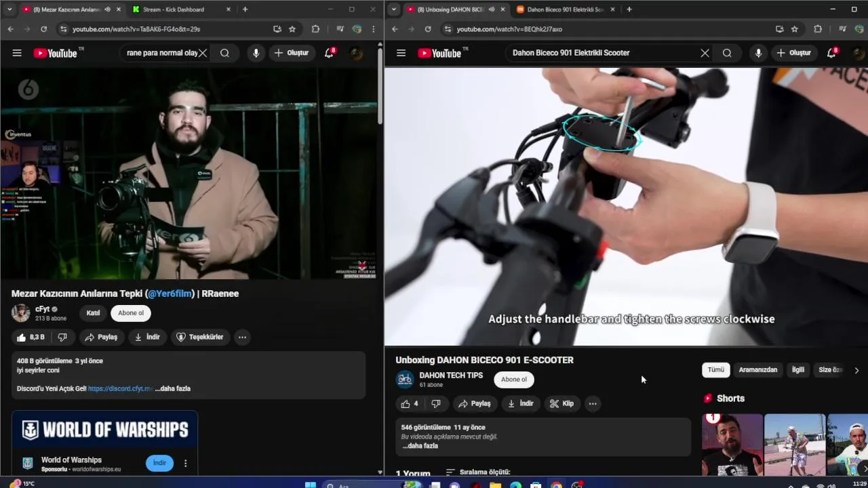Open more actions for DAHON unboxing video
Screen dimensions: 868x488
click(593, 403)
